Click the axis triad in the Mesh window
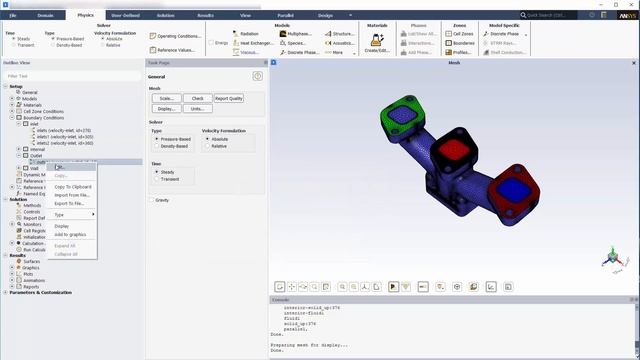The image size is (640, 360). 613,259
